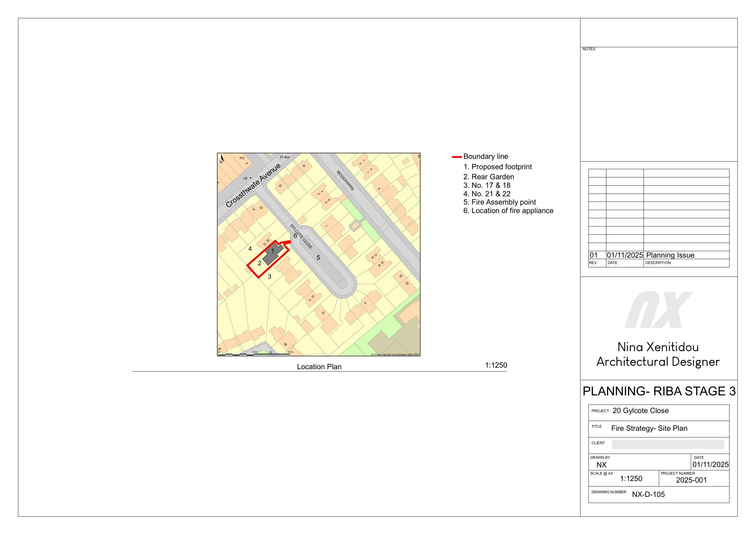Click marker 3 beside the site boundary
Viewport: 756px width, 535px height.
pyautogui.click(x=269, y=277)
